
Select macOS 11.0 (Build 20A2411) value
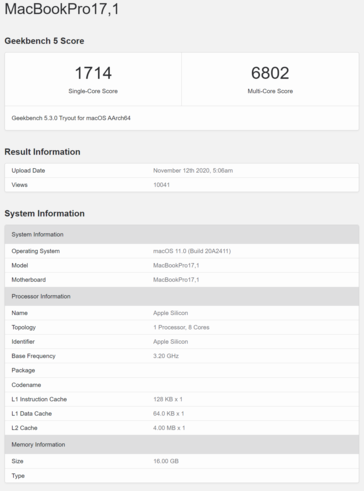point(192,251)
